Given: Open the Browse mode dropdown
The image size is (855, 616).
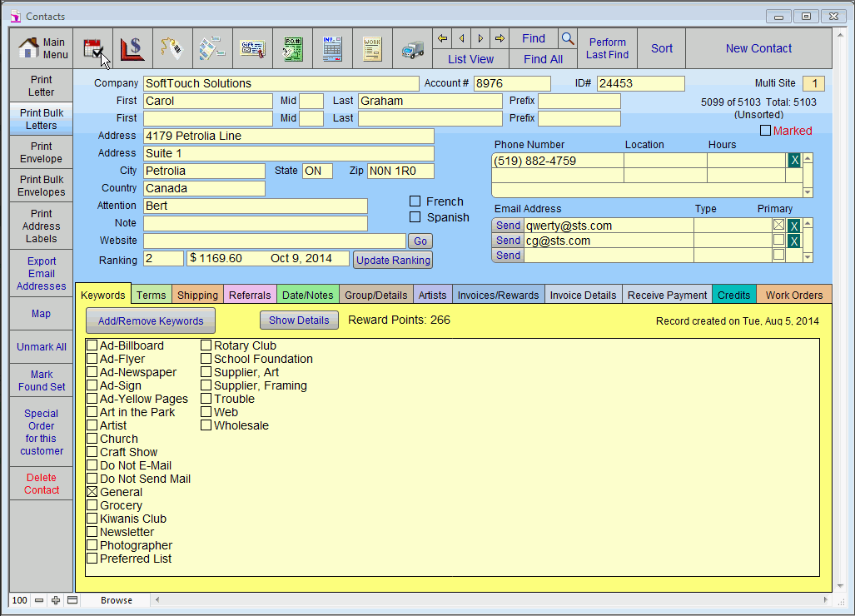Looking at the screenshot, I should tap(117, 600).
